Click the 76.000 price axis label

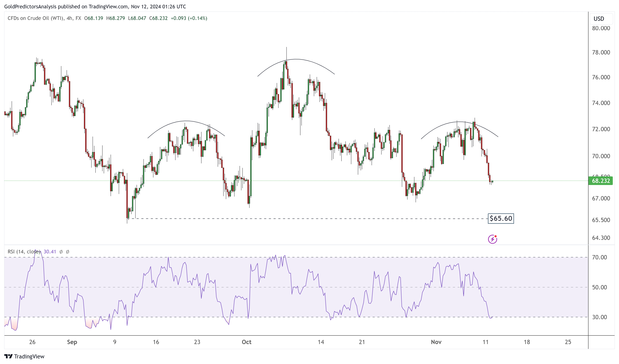pyautogui.click(x=601, y=77)
